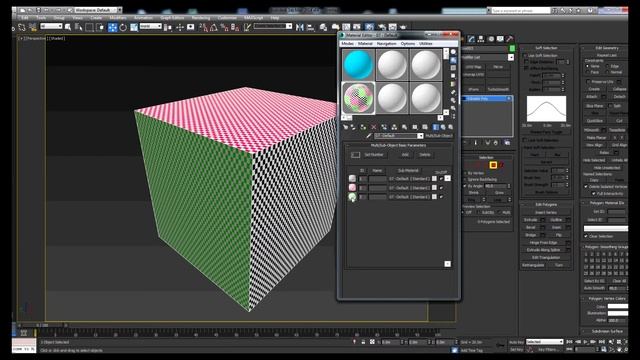Click Get Material icon in Material Editor
This screenshot has width=640, height=360.
[x=346, y=127]
